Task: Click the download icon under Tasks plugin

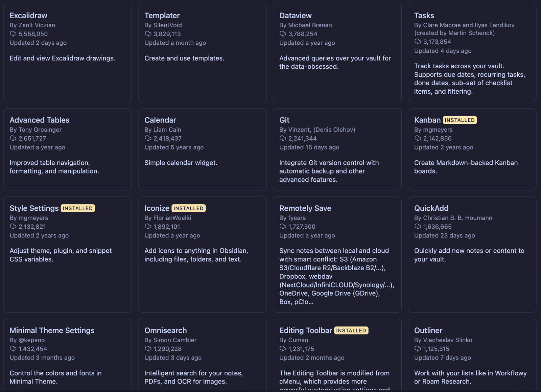Action: click(x=418, y=42)
